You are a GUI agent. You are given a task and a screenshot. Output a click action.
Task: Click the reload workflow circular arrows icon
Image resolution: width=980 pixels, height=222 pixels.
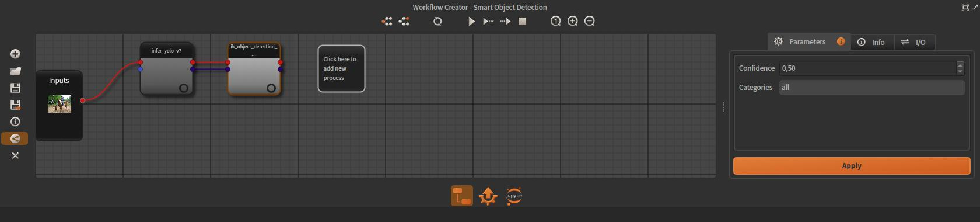pyautogui.click(x=437, y=21)
